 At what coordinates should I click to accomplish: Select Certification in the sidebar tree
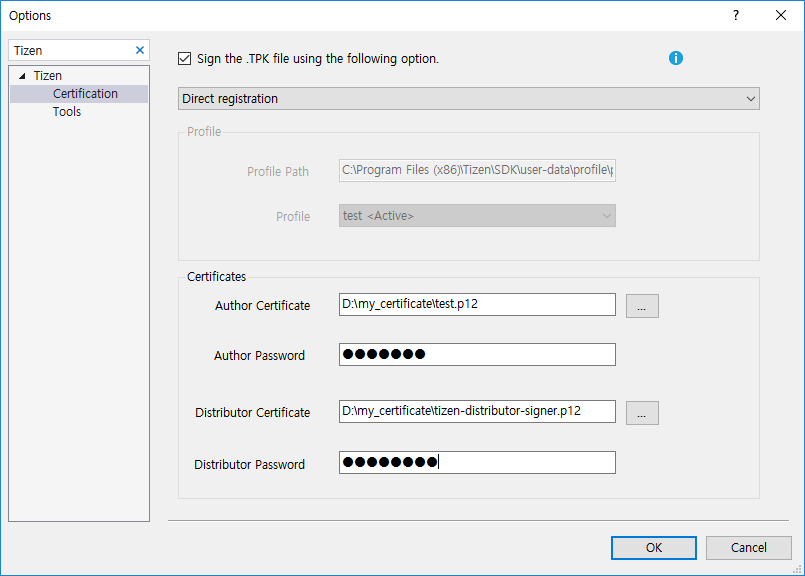[x=85, y=93]
